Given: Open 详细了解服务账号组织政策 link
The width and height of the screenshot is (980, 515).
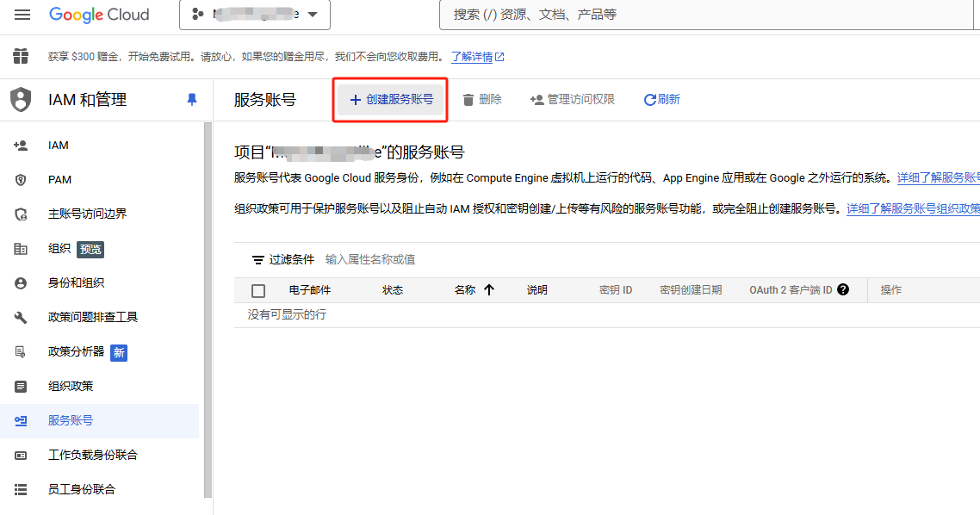Looking at the screenshot, I should (x=913, y=208).
